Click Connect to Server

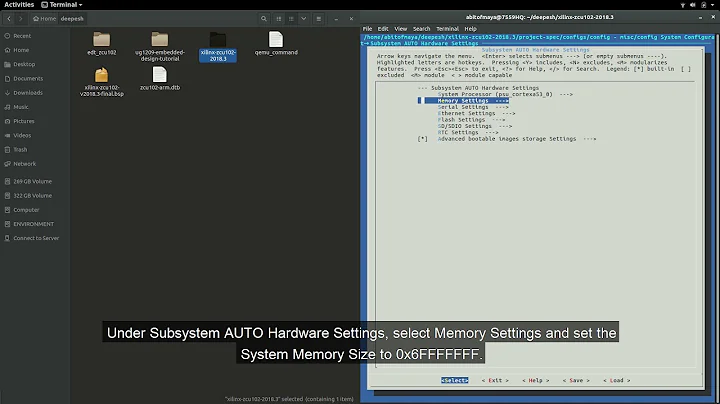[35, 238]
